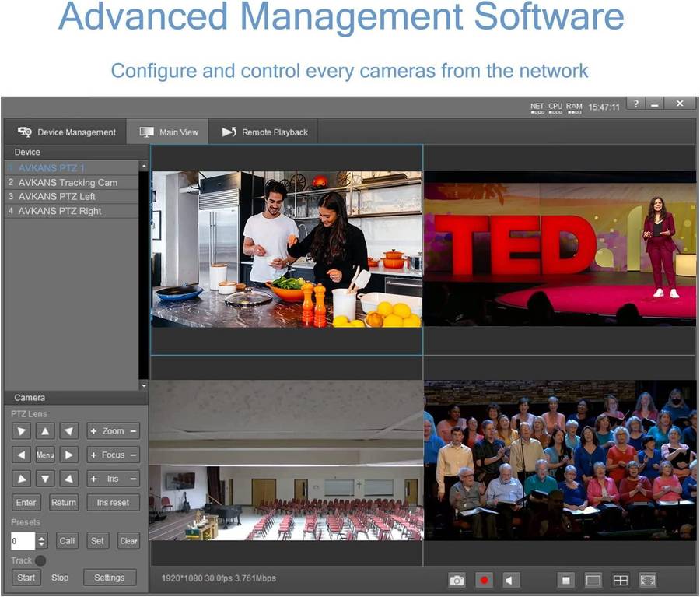The width and height of the screenshot is (700, 597).
Task: Select AVKANS Tracking Cam in device list
Action: tap(68, 183)
